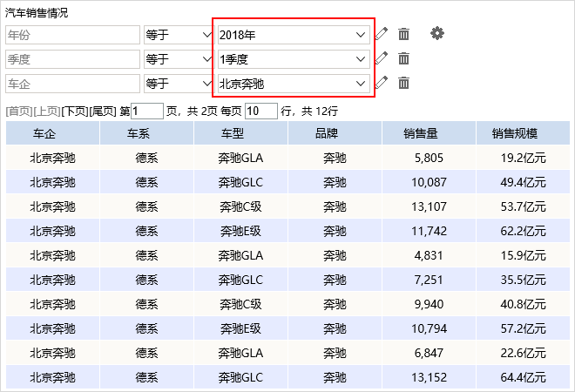
Task: Expand the 北京奔驰 value dropdown
Action: point(294,84)
